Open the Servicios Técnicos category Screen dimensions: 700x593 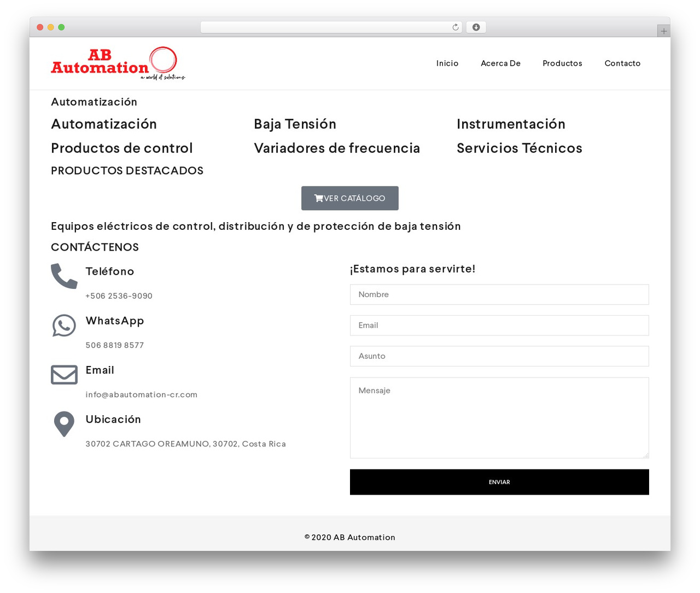click(520, 148)
